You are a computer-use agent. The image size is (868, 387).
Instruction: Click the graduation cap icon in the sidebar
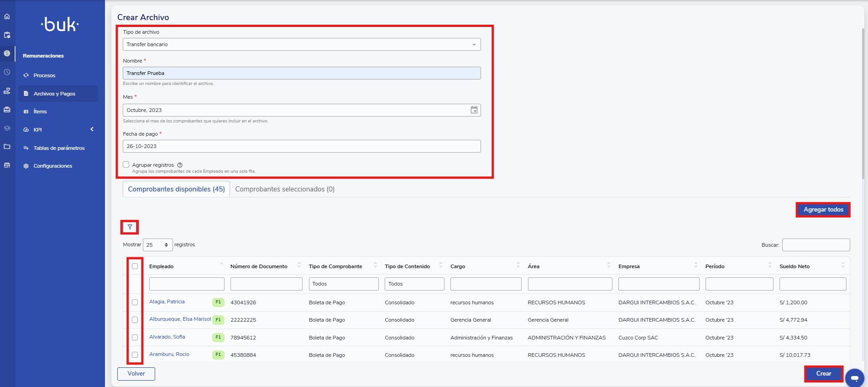(7, 128)
